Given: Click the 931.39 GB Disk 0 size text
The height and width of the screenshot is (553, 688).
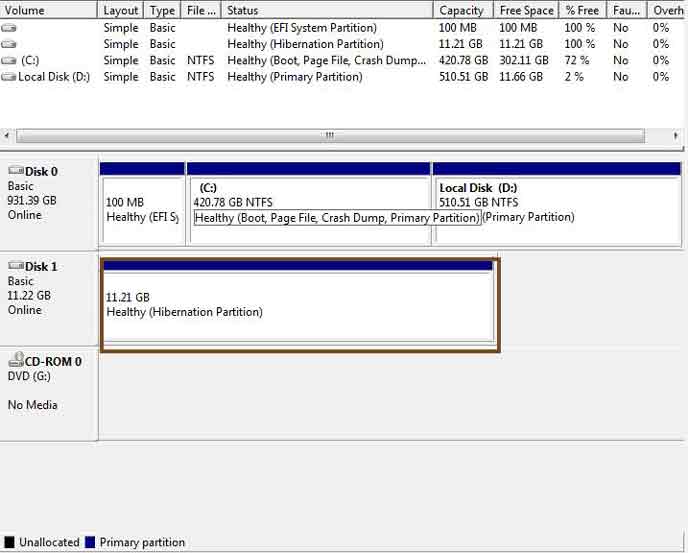Looking at the screenshot, I should (x=32, y=201).
